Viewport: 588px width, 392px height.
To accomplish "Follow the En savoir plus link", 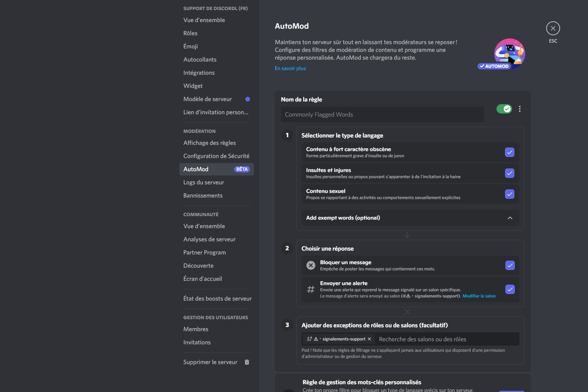I will [x=290, y=68].
